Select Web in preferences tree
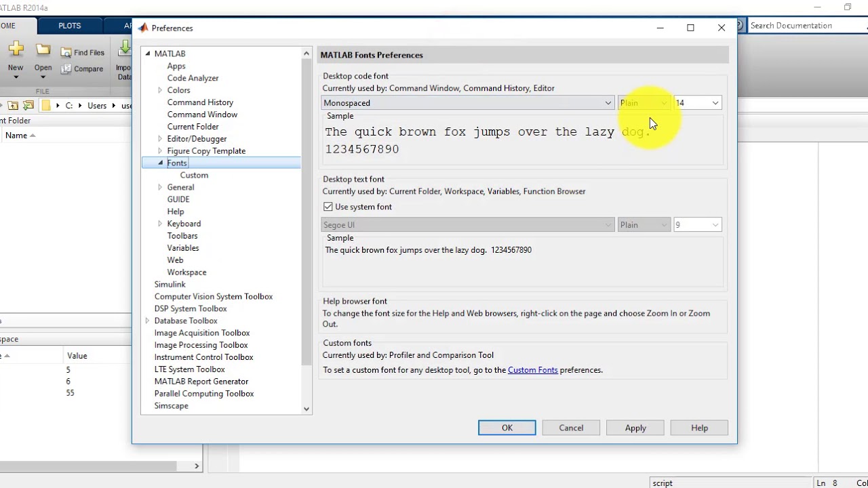868x488 pixels. click(x=175, y=260)
